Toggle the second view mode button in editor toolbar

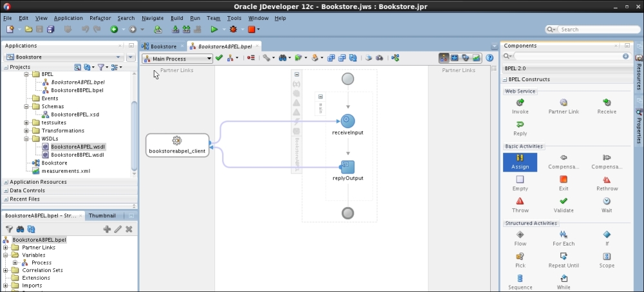click(455, 58)
